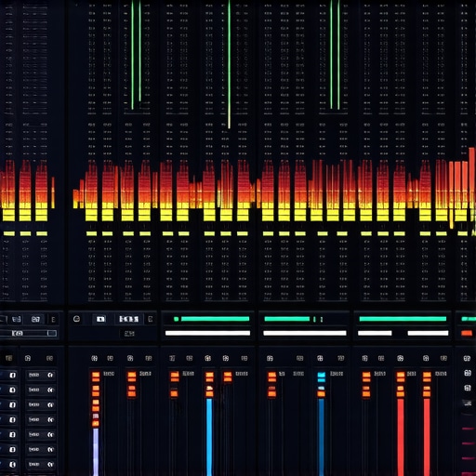The image size is (476, 476).
Task: Click the white bar under the dotted green bar
Action: 207,333
